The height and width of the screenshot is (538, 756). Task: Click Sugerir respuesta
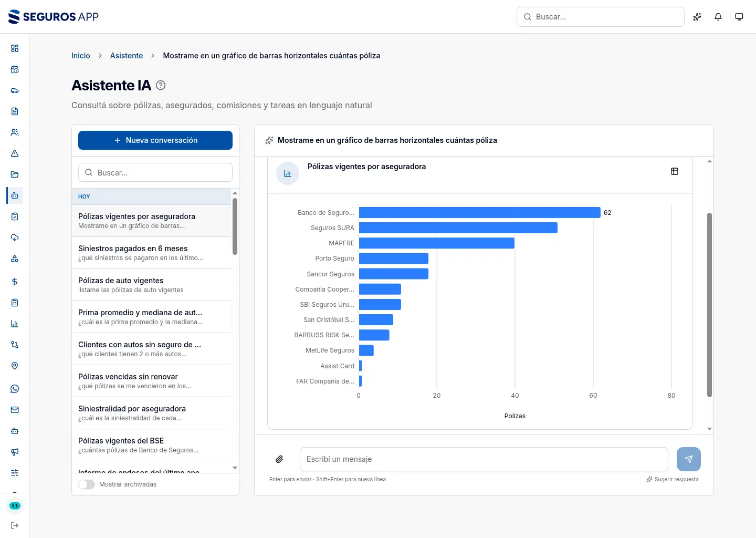tap(673, 479)
